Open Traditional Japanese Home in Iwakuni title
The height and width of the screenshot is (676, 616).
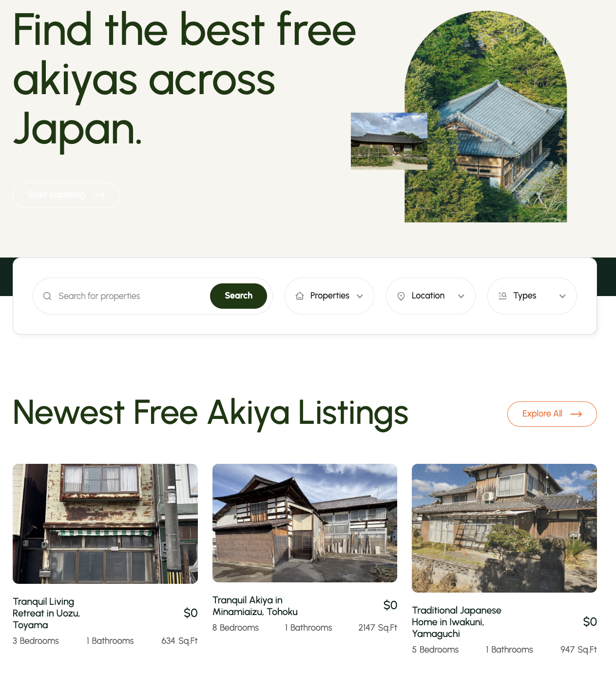click(457, 622)
